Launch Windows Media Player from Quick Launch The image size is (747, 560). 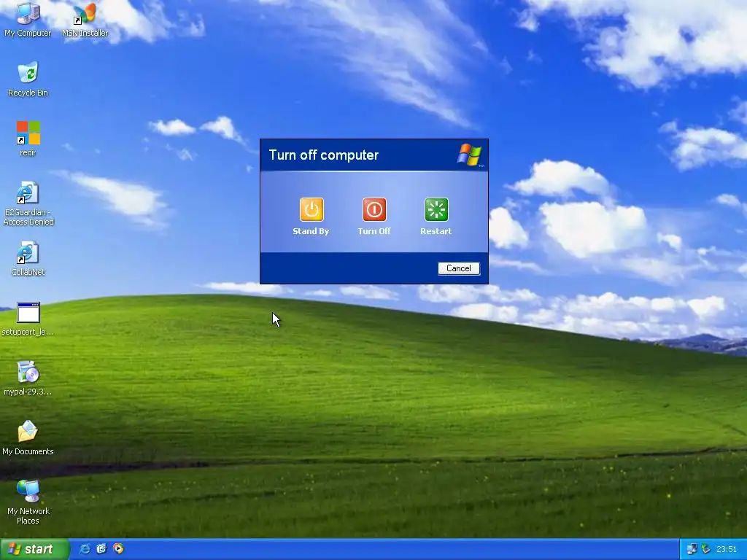pyautogui.click(x=118, y=549)
